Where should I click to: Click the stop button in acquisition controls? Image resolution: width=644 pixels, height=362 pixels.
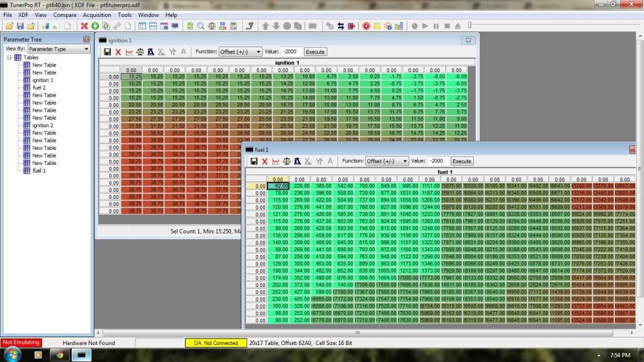click(447, 26)
